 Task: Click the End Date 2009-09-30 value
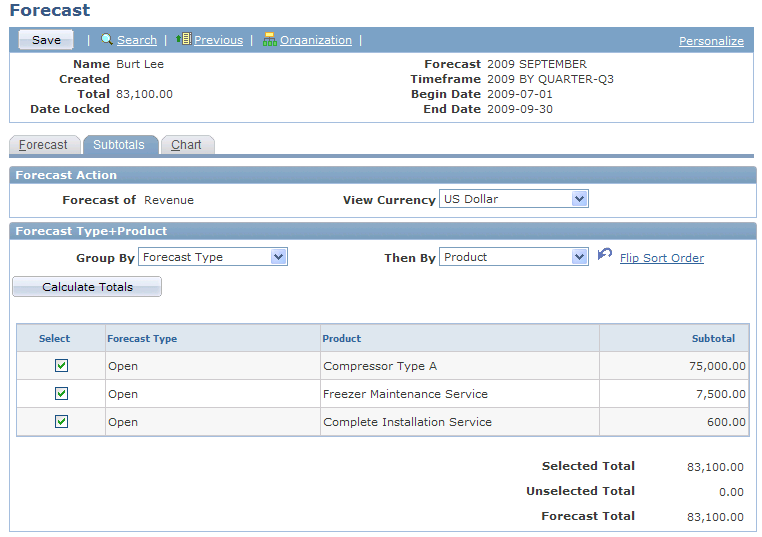pyautogui.click(x=520, y=109)
